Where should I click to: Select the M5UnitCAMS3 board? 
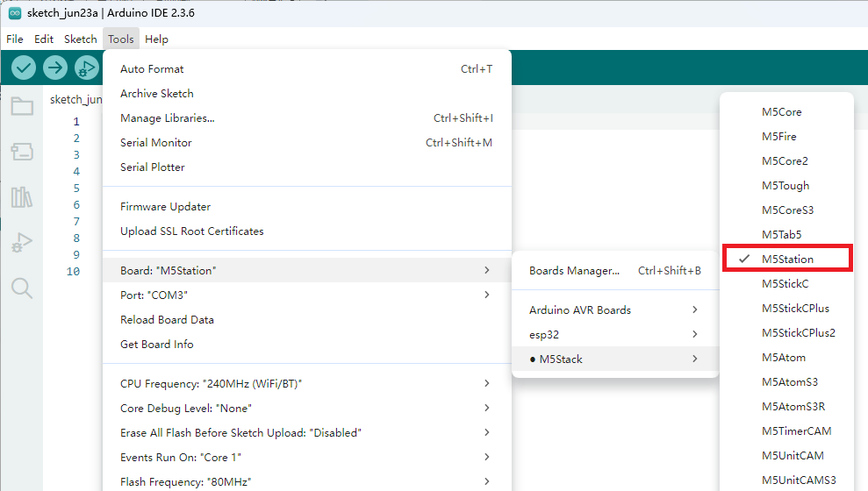click(786, 480)
